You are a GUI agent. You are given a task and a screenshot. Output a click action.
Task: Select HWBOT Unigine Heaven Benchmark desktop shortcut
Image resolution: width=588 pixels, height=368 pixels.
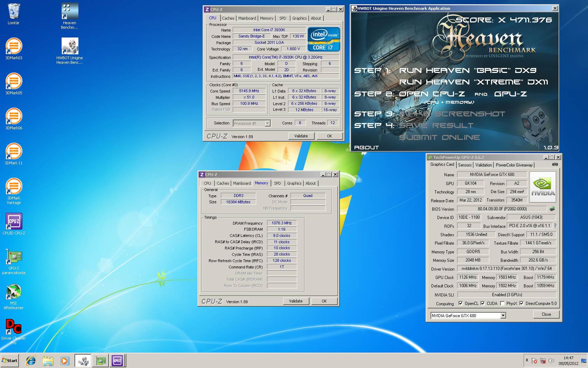point(69,51)
